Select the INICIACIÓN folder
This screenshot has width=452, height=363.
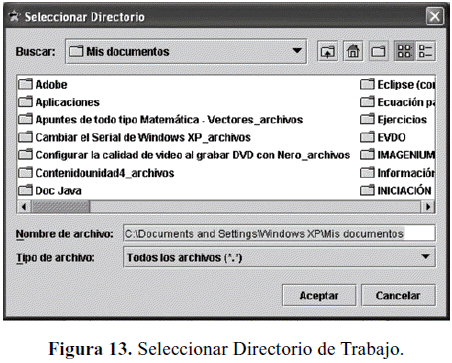pos(396,191)
